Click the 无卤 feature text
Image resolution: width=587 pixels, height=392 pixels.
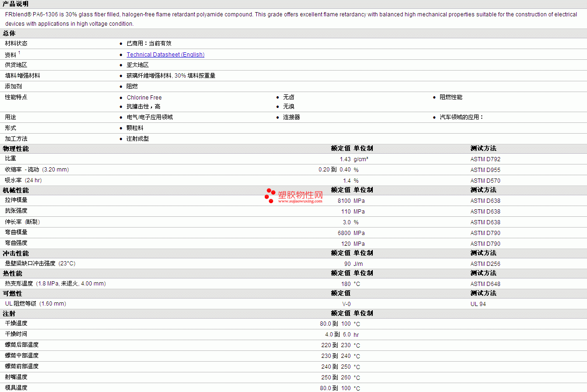click(289, 97)
